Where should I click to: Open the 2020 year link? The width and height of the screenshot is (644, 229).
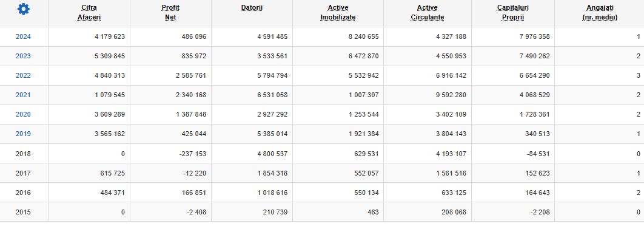click(23, 114)
